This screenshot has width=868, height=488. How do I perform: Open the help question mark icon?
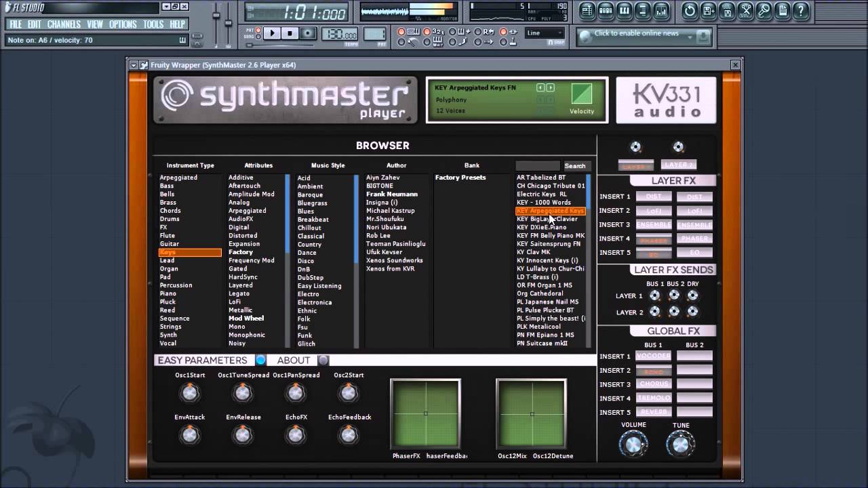click(802, 10)
